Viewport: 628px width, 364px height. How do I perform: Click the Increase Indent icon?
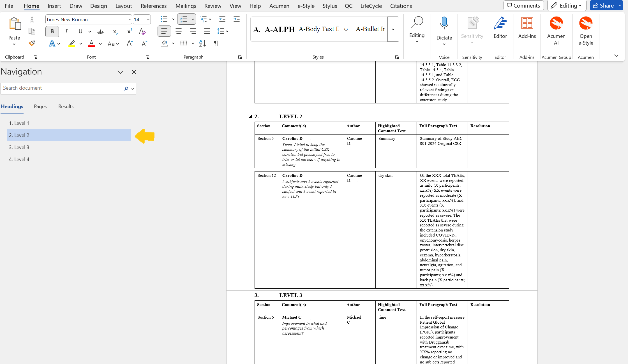pyautogui.click(x=237, y=19)
